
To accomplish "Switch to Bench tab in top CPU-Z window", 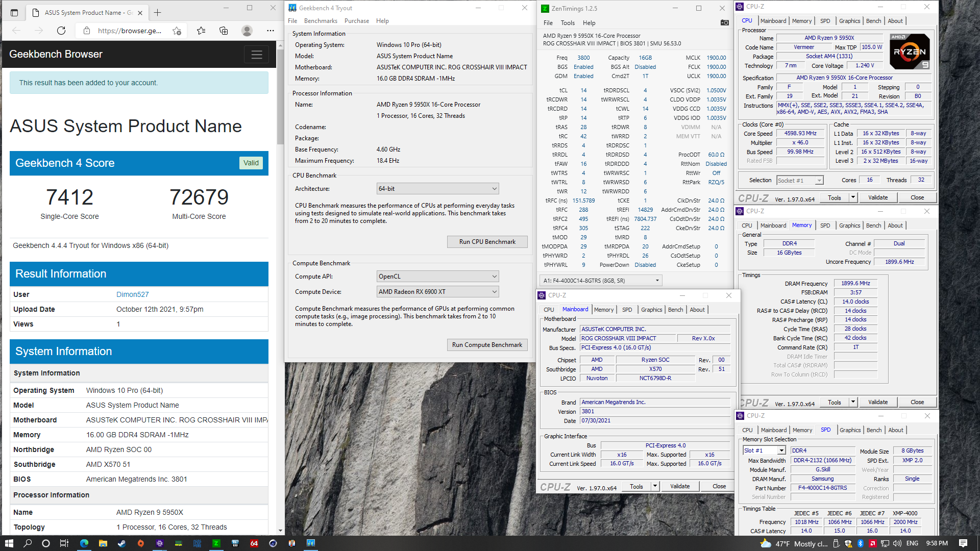I will click(x=873, y=21).
